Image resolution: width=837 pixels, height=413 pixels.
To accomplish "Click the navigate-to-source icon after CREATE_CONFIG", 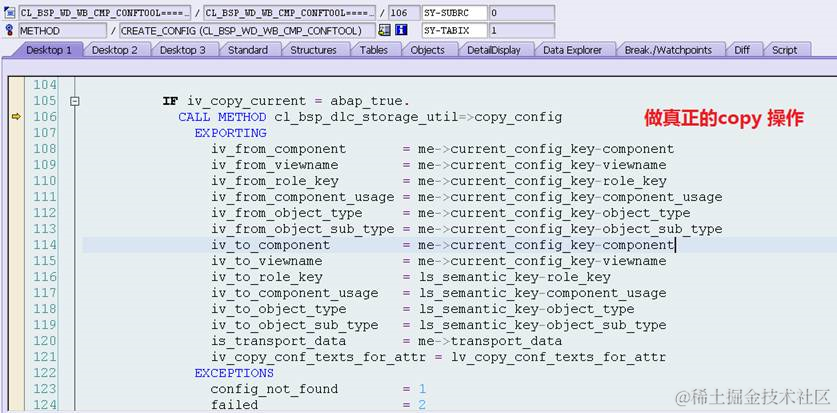I will pos(384,30).
